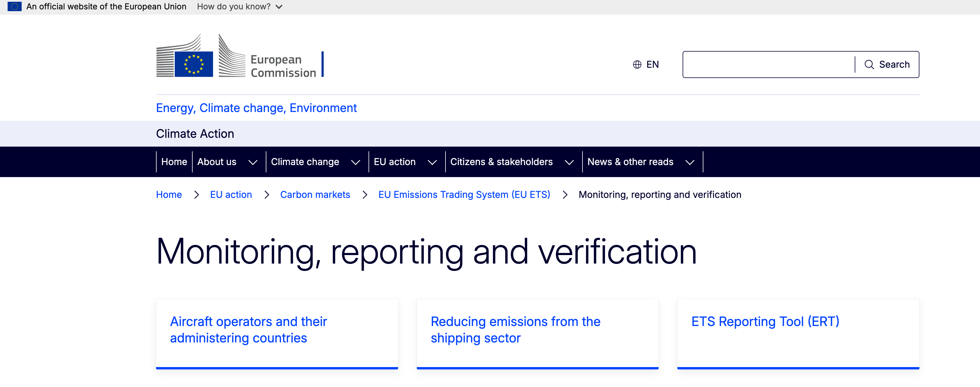The image size is (980, 387).
Task: Open the ETS Reporting Tool (ERT) card
Action: click(x=765, y=322)
